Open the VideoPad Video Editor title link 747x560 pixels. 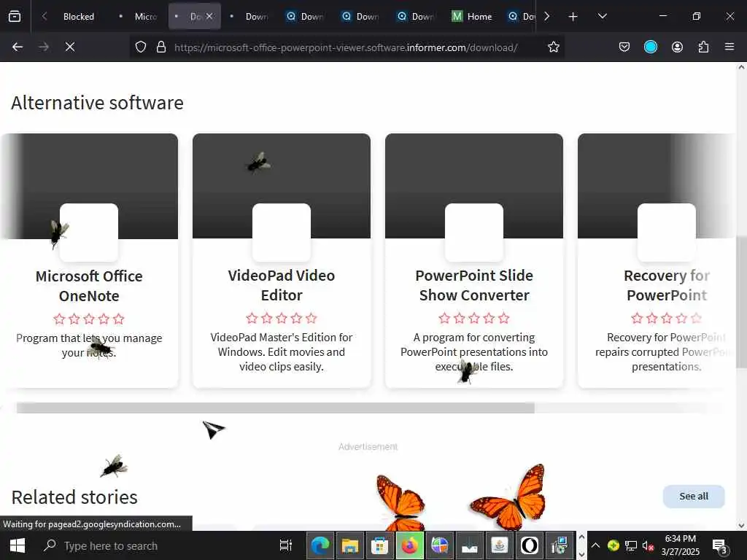tap(282, 285)
